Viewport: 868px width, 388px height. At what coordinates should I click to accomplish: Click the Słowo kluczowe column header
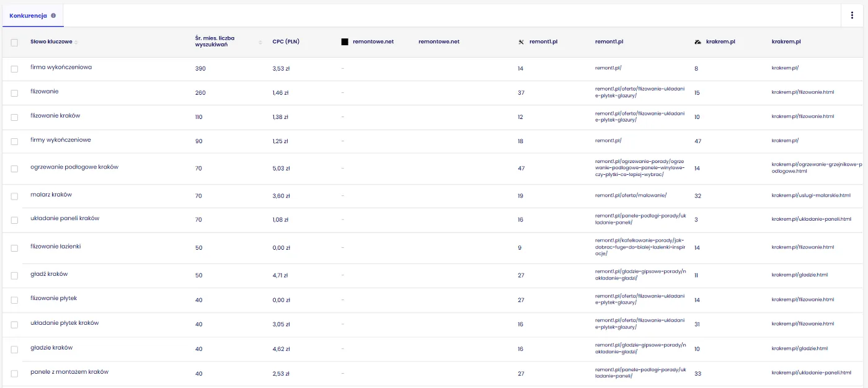[x=51, y=42]
